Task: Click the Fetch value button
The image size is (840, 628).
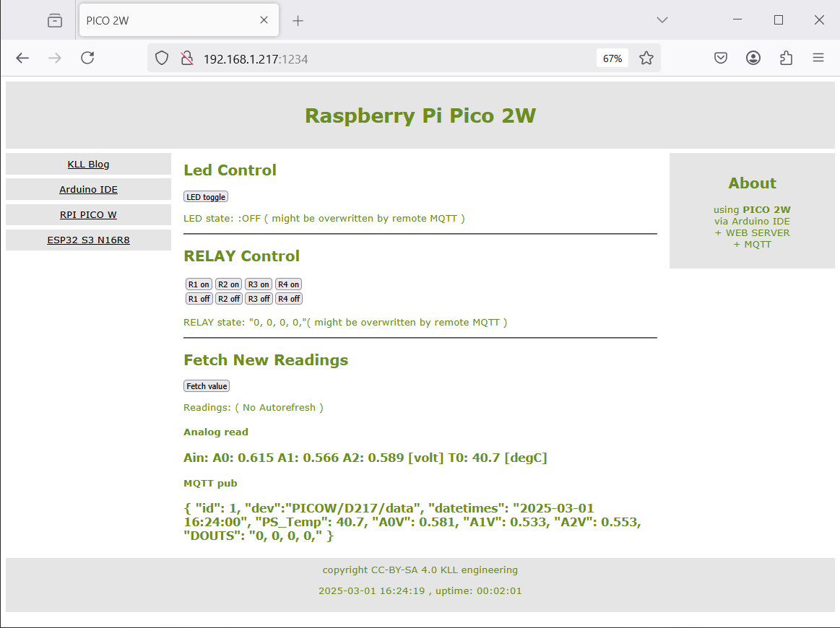Action: (207, 386)
